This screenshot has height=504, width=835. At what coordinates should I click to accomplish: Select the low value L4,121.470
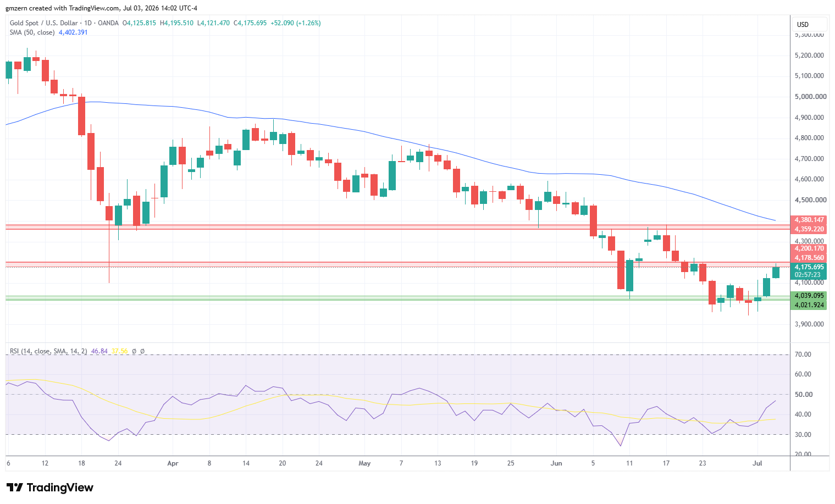click(x=213, y=23)
